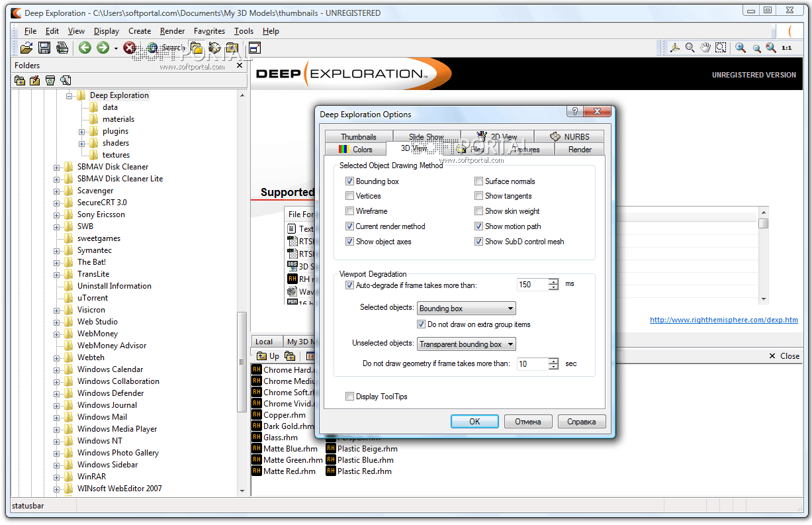Expand the shaders folder
Screen dimensions: 812x525
pos(82,143)
